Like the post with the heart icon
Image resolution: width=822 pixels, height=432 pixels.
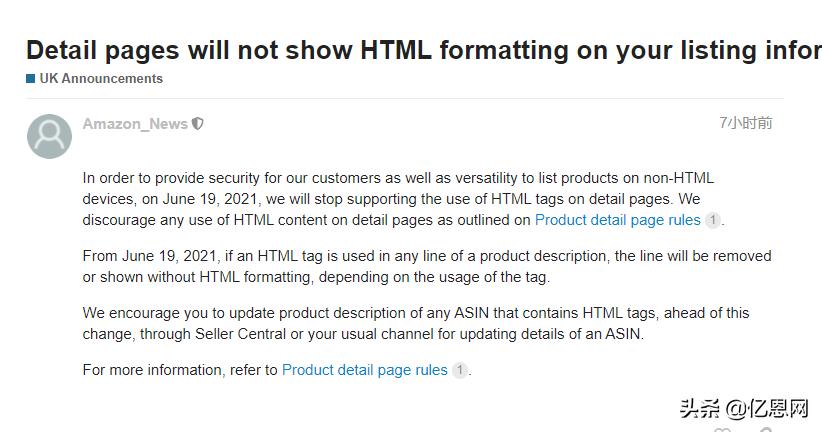tap(722, 429)
